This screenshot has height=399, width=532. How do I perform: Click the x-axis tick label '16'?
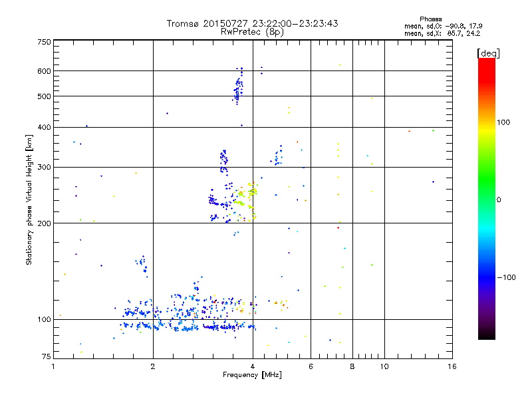tap(452, 366)
